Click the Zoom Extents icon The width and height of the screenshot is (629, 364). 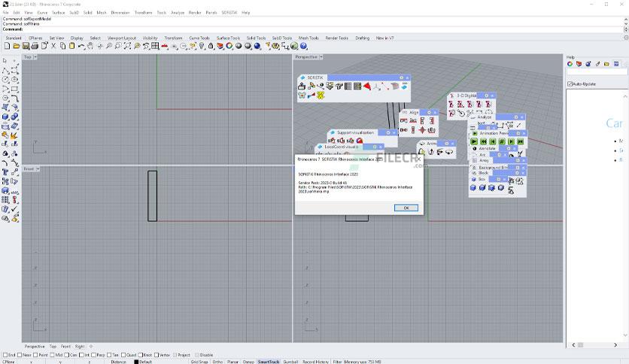(127, 46)
